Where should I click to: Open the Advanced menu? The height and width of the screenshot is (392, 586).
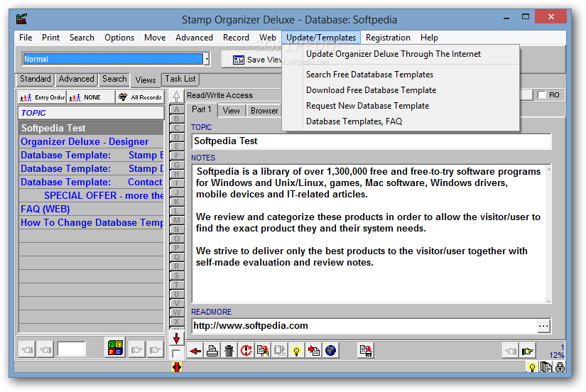[194, 38]
